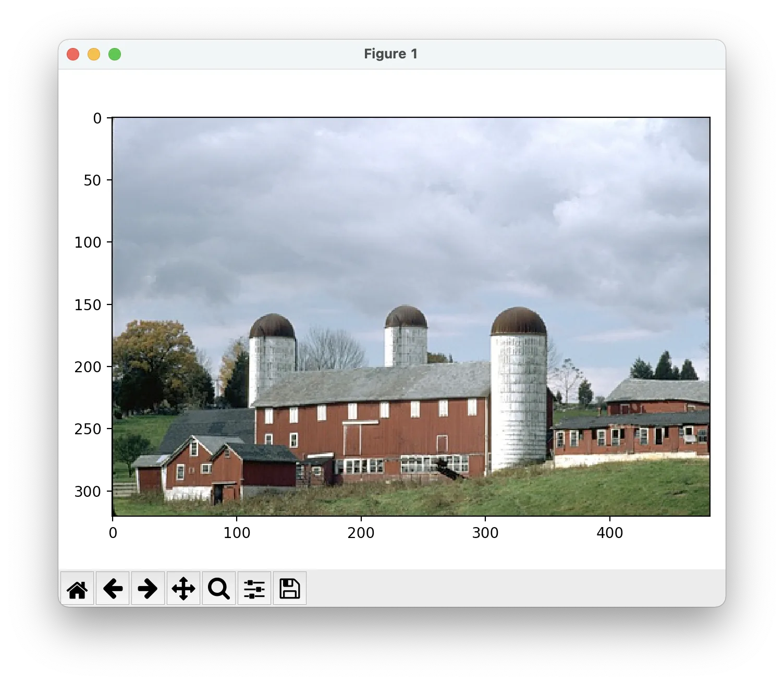Open Configure subplots sliders icon
Screen dimensions: 784x684
254,589
